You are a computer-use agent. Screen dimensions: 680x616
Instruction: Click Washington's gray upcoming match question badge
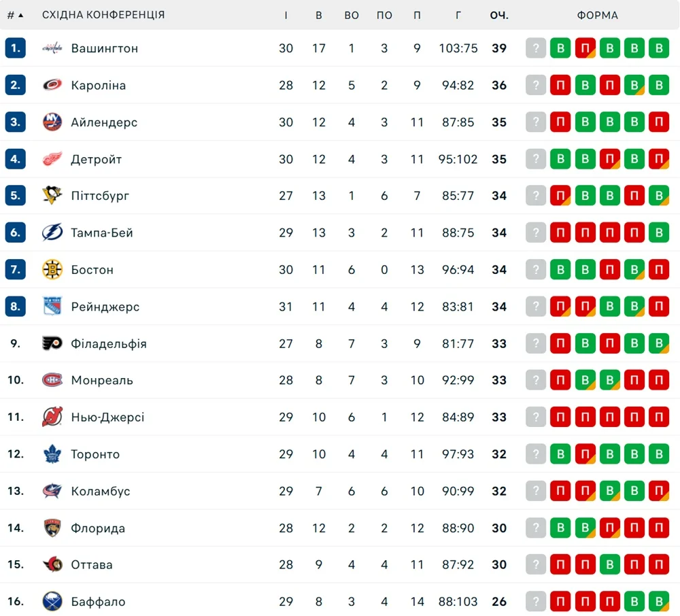tap(536, 48)
